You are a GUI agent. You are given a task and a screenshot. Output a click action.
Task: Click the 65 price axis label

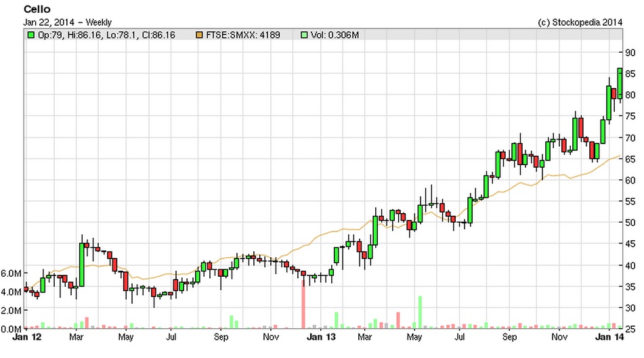tap(630, 159)
